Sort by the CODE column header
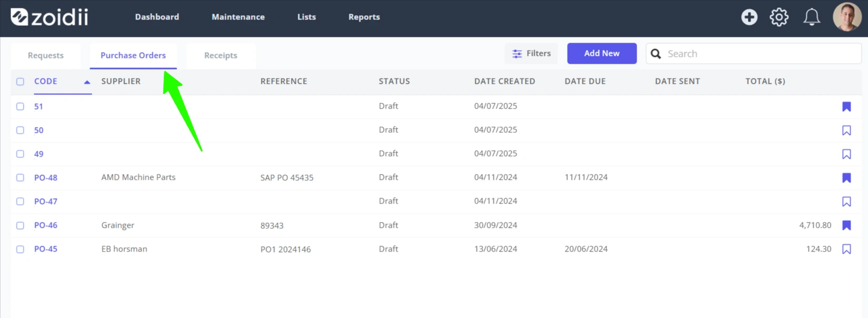Viewport: 868px width, 318px height. (x=46, y=81)
